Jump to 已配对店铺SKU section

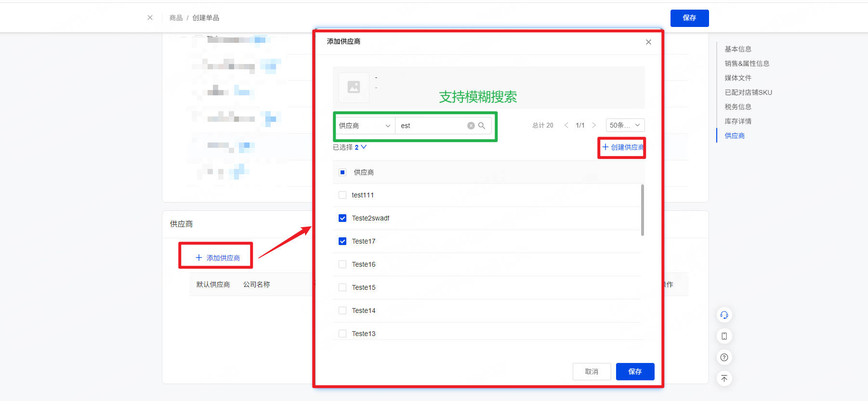748,92
